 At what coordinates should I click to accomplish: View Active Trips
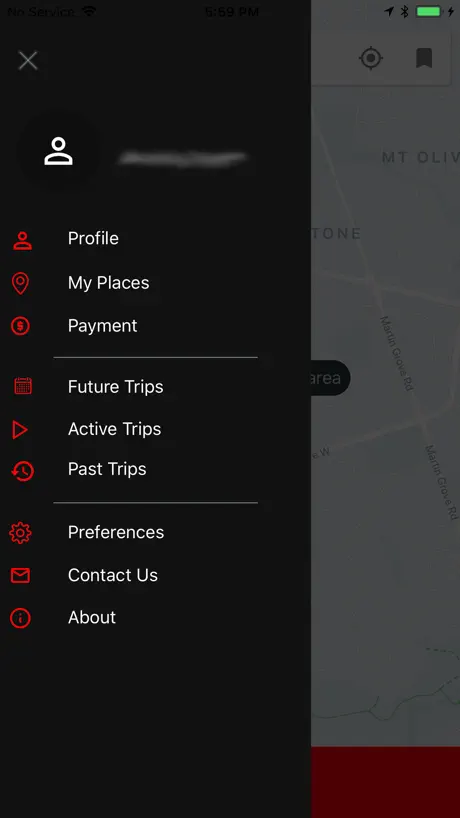(115, 429)
